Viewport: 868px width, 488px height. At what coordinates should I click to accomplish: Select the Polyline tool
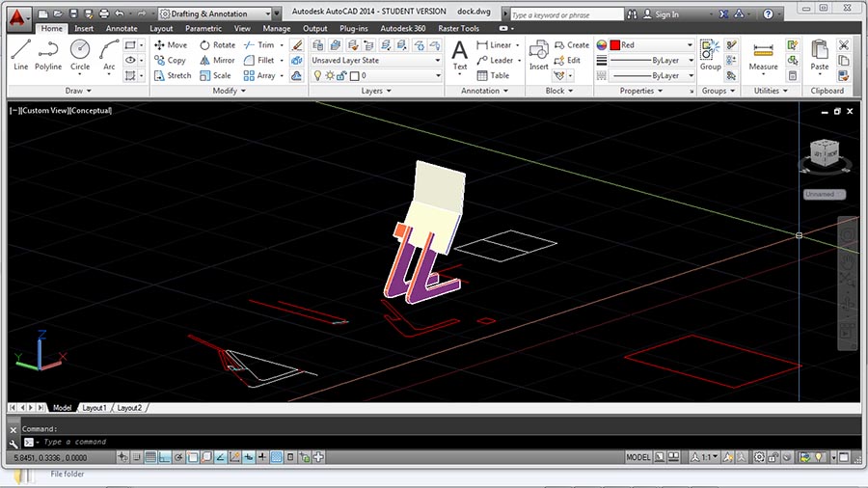[x=48, y=55]
